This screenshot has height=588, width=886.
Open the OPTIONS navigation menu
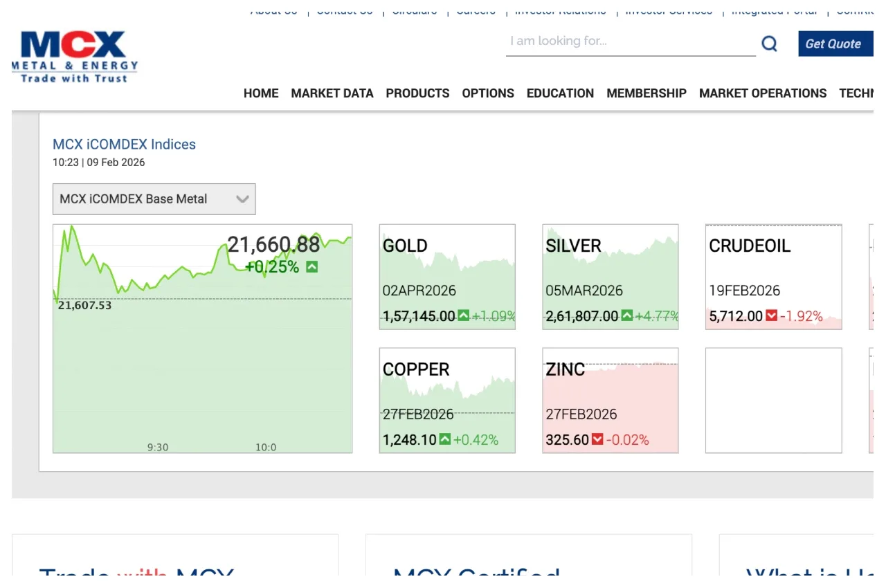[488, 93]
